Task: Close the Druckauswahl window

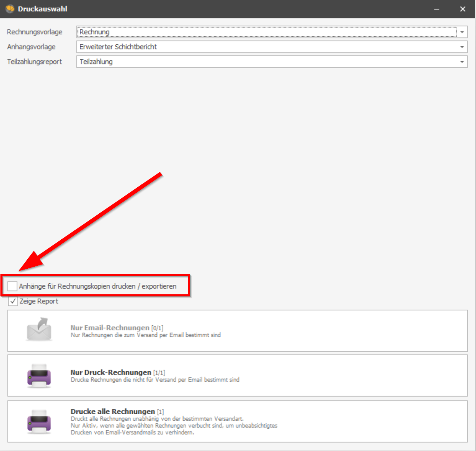Action: [463, 9]
